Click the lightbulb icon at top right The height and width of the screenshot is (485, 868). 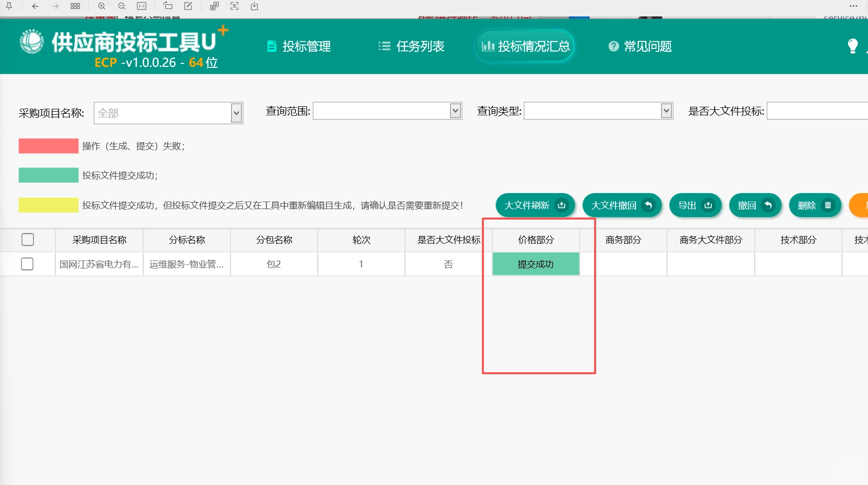(x=854, y=46)
